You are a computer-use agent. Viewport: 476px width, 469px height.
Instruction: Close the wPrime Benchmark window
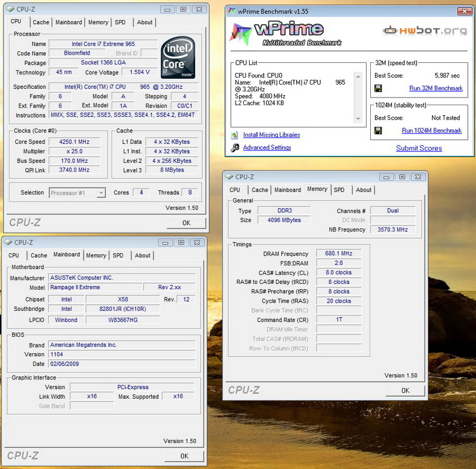(464, 11)
